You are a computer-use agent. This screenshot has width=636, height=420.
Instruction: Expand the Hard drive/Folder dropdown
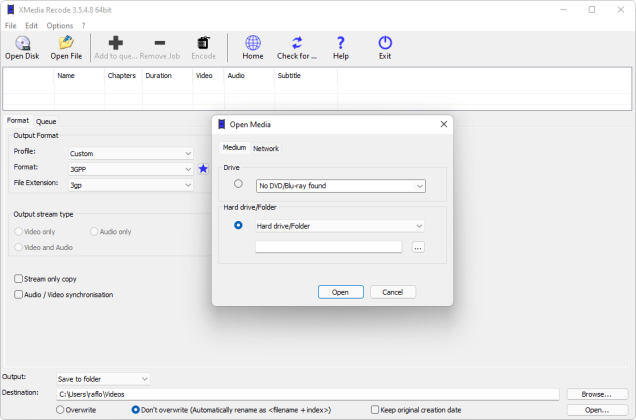click(x=340, y=226)
